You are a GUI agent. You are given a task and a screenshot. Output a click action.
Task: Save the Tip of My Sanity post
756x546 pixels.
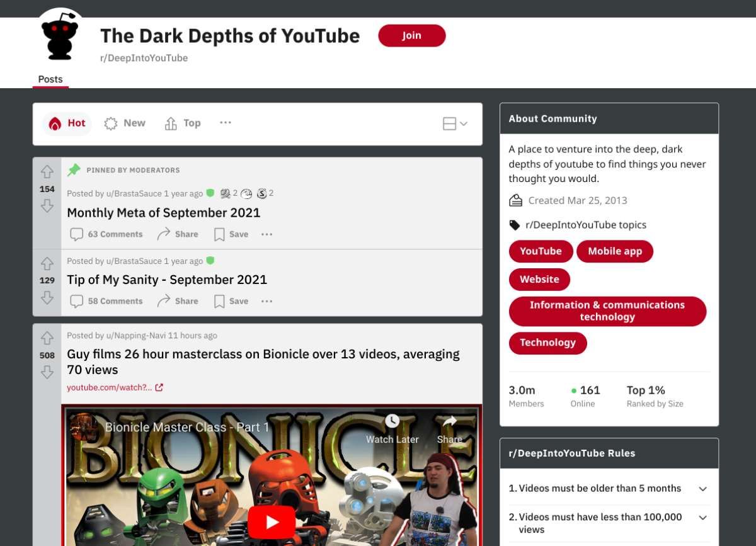pos(231,301)
